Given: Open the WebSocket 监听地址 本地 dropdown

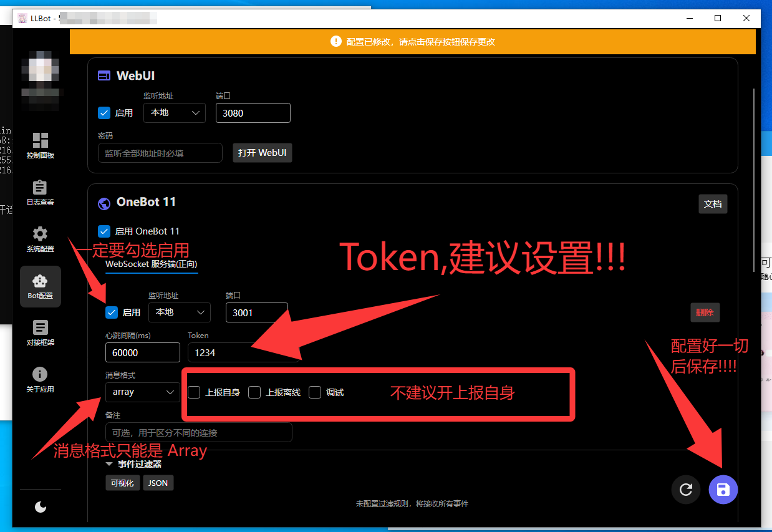Looking at the screenshot, I should (180, 312).
